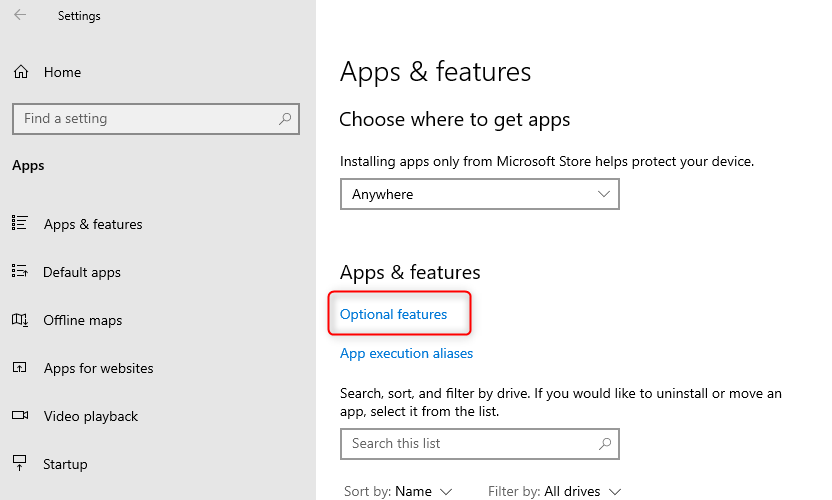Open the Default apps sidebar item
Image resolution: width=832 pixels, height=500 pixels.
[x=82, y=272]
